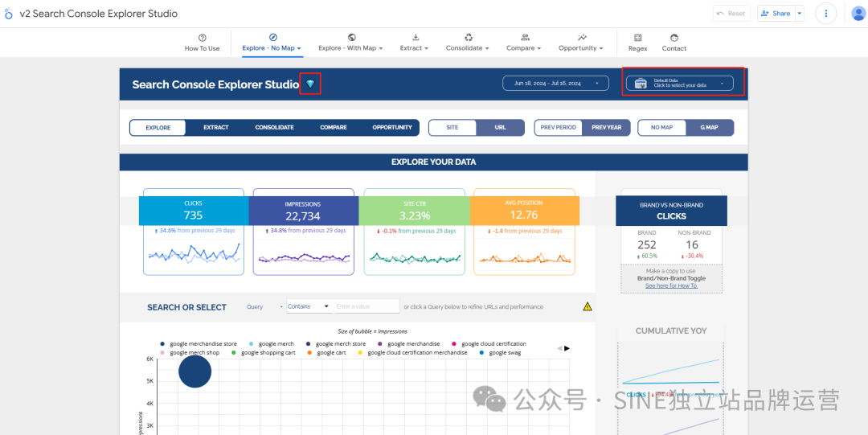The height and width of the screenshot is (435, 868).
Task: Click the Clicks sparkline chart
Action: [x=193, y=254]
